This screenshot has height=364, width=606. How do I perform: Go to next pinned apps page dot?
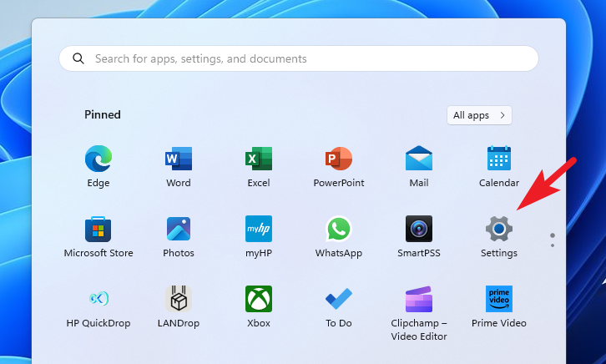tap(553, 245)
